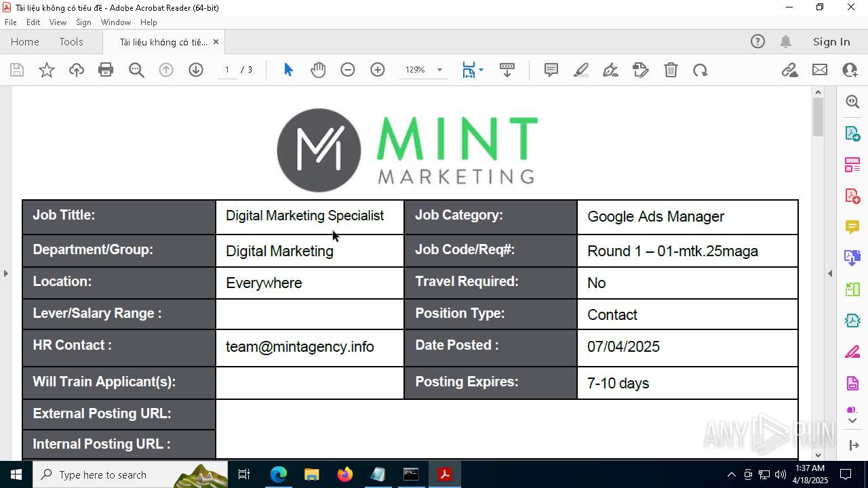
Task: Open Compress PDF in right panel
Action: coord(852,321)
